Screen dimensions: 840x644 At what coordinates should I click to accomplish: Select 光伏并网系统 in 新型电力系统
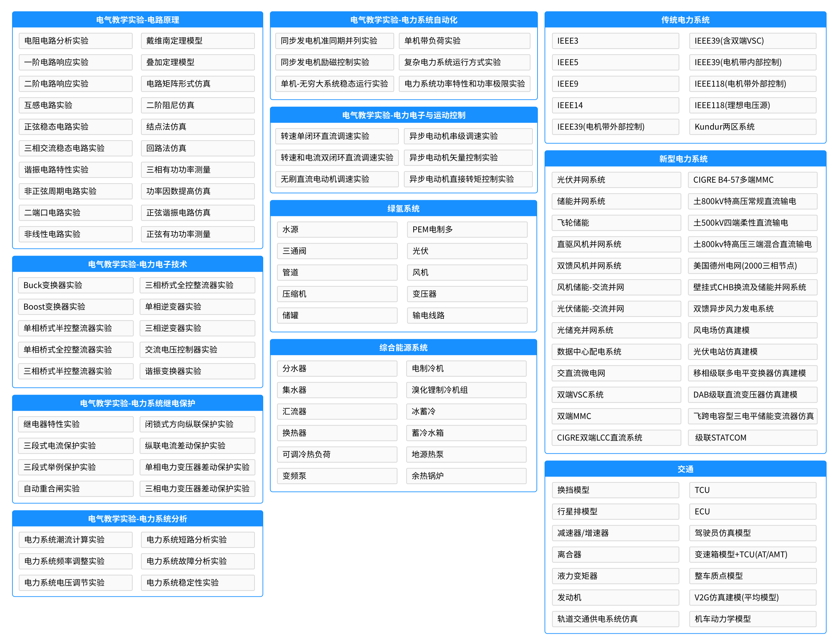(616, 180)
